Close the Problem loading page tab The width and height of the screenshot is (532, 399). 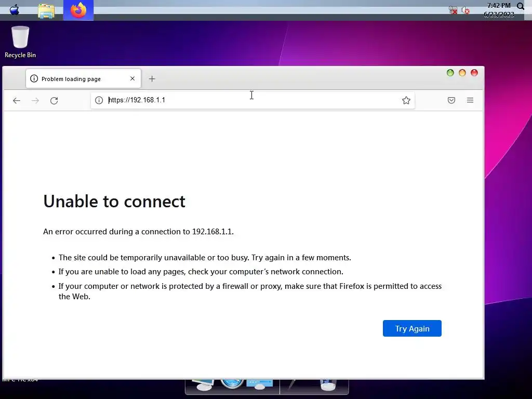(132, 78)
